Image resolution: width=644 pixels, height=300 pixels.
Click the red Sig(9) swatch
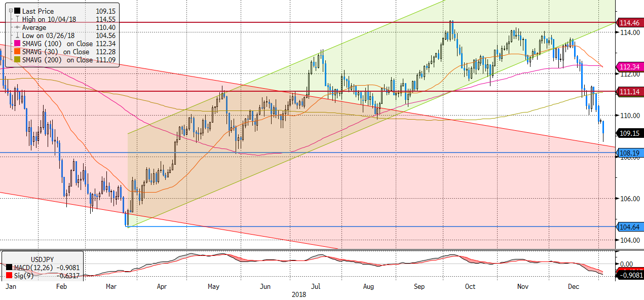(8, 275)
